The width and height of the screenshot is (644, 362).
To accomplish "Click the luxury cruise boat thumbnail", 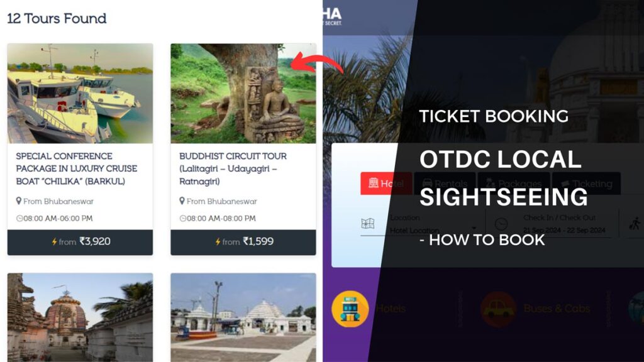I will click(80, 94).
